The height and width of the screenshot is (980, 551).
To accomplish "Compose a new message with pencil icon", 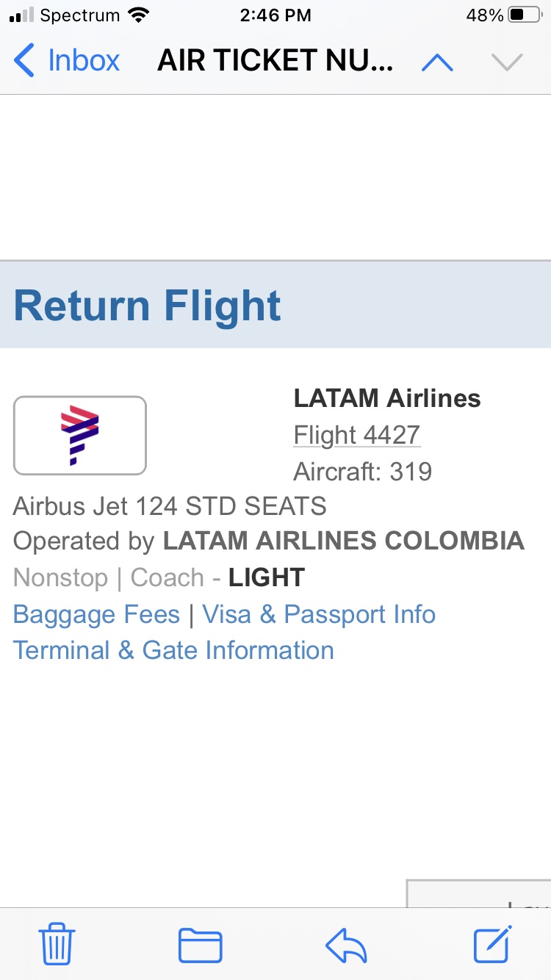I will [x=491, y=944].
